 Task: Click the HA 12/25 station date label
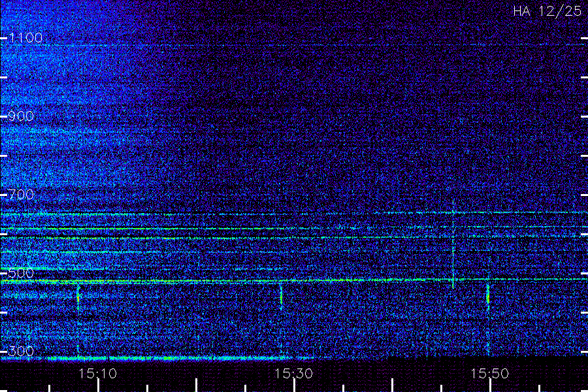pos(547,11)
